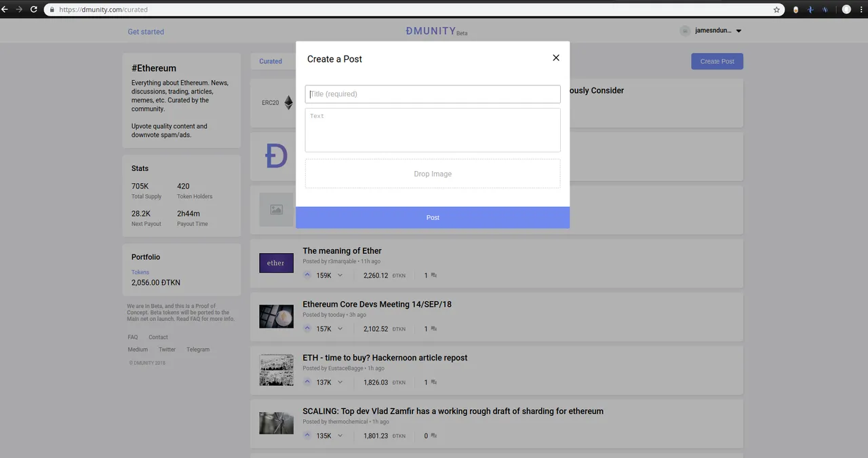Image resolution: width=868 pixels, height=458 pixels.
Task: Click the Text body textarea
Action: tap(433, 130)
